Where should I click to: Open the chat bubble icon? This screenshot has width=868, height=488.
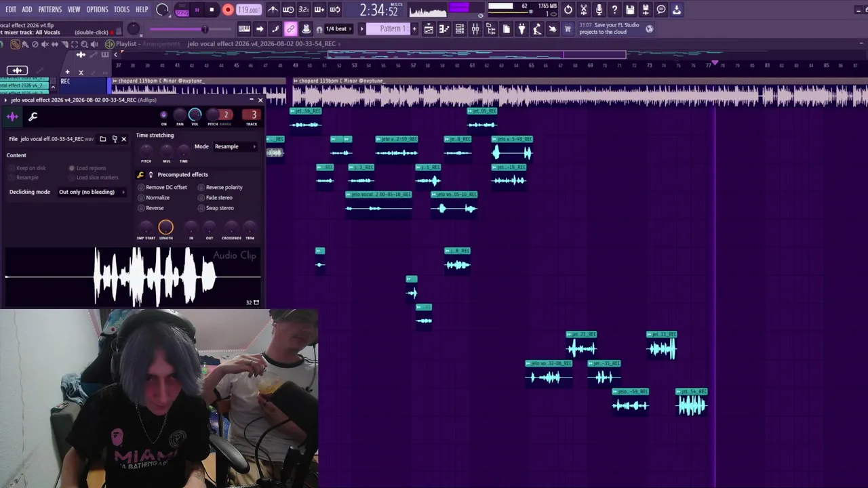[x=661, y=9]
